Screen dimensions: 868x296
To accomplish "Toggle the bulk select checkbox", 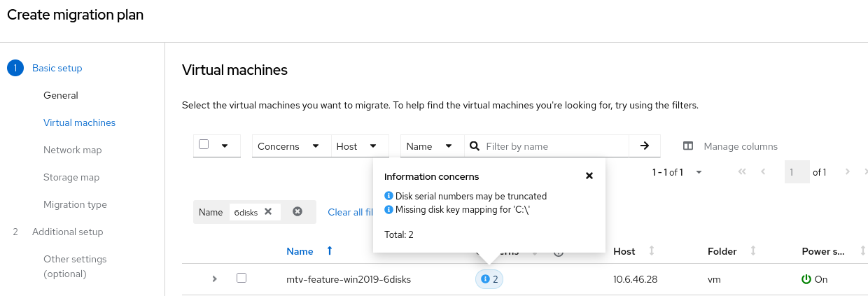I will pyautogui.click(x=204, y=145).
